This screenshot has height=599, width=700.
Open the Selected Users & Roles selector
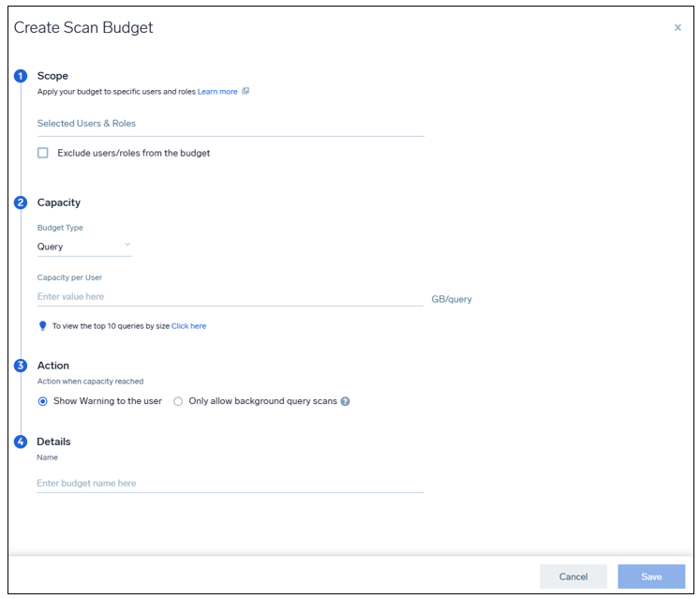coord(231,124)
